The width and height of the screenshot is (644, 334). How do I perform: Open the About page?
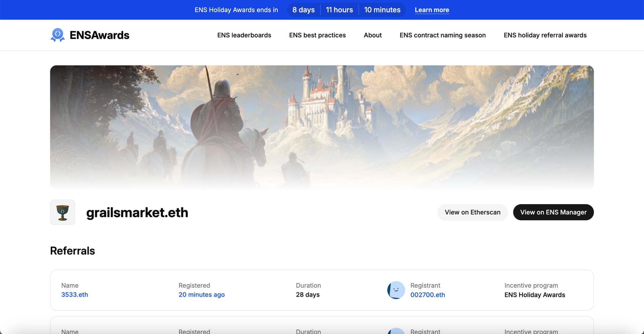(373, 35)
